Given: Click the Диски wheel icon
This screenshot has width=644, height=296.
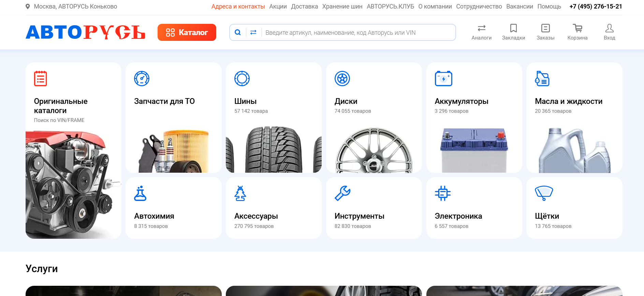Looking at the screenshot, I should [342, 78].
